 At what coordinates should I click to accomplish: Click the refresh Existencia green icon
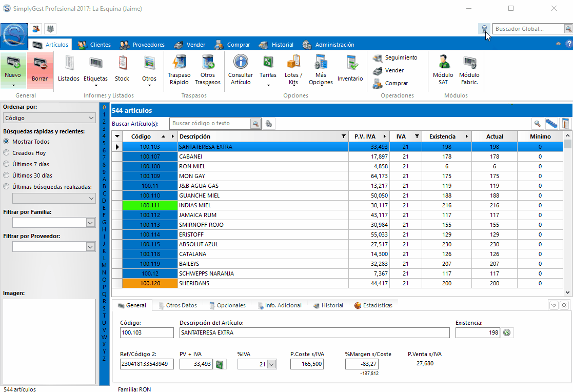click(507, 333)
